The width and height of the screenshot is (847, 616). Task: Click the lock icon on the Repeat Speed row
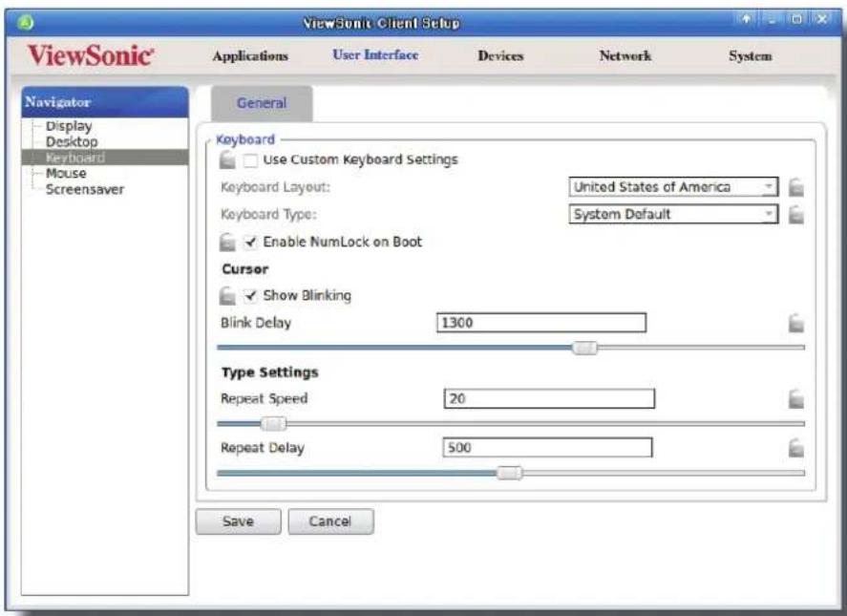tap(795, 399)
